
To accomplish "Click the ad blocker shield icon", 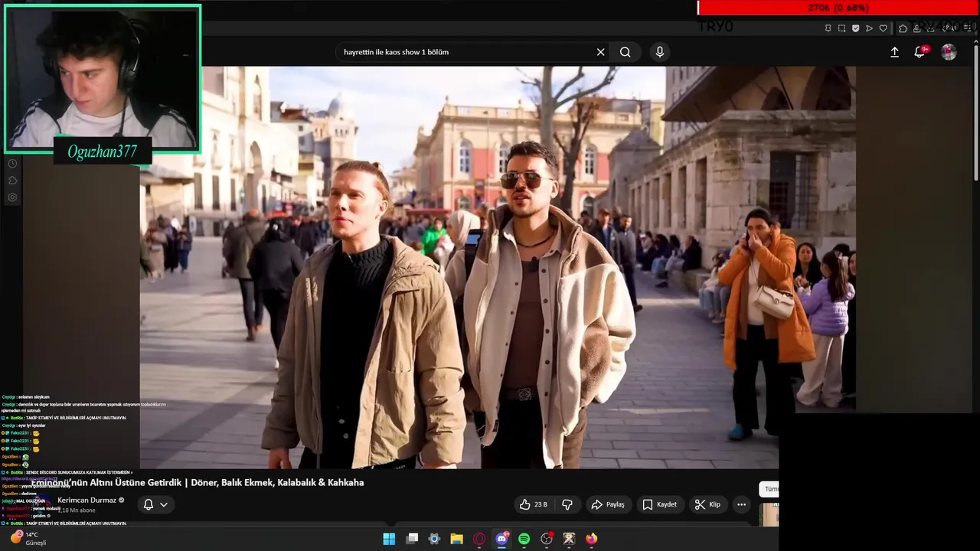I will (855, 28).
